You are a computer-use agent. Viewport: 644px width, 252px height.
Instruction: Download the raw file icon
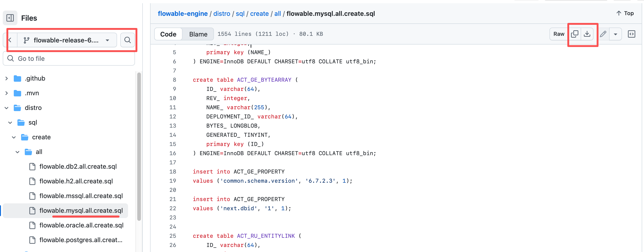[587, 34]
